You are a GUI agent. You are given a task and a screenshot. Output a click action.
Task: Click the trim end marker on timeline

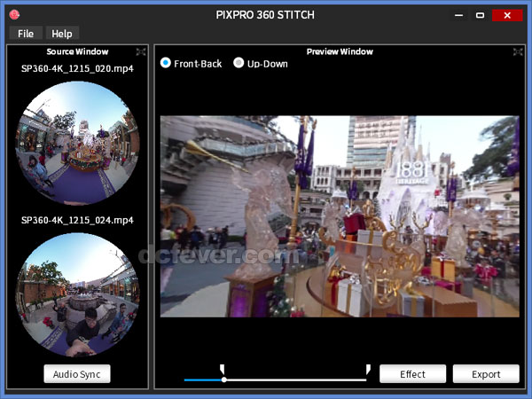368,369
